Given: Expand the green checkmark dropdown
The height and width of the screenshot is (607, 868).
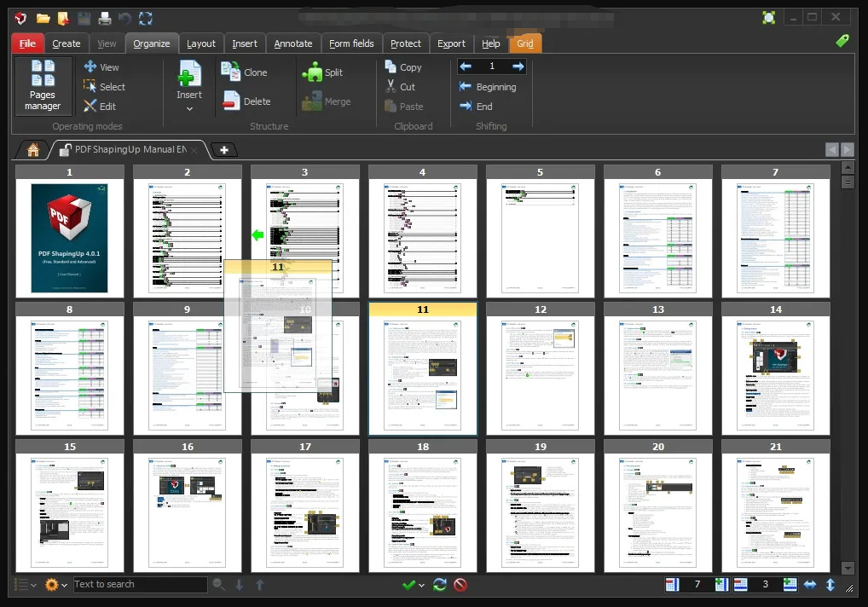Looking at the screenshot, I should [414, 585].
